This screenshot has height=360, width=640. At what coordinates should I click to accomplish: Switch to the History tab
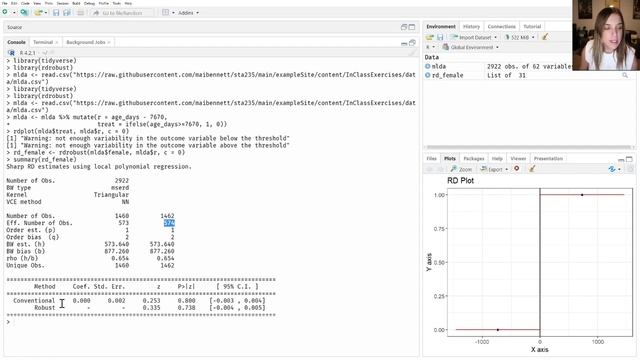[471, 27]
